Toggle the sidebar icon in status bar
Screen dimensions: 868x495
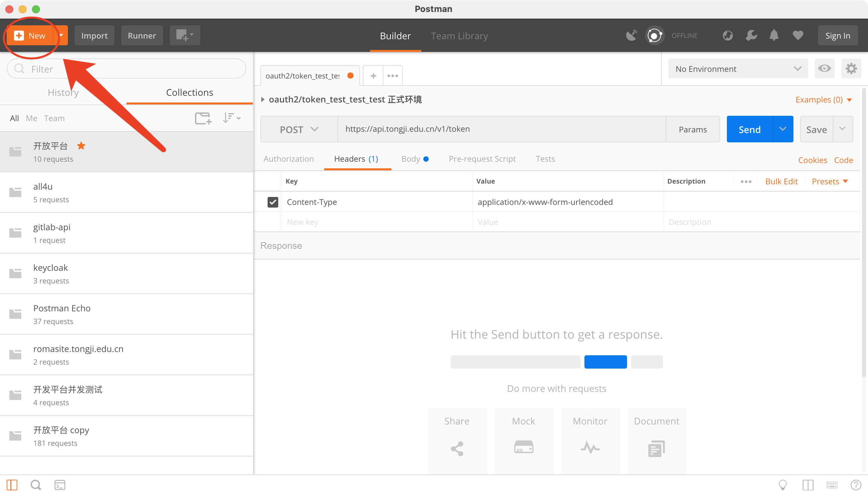coord(12,485)
